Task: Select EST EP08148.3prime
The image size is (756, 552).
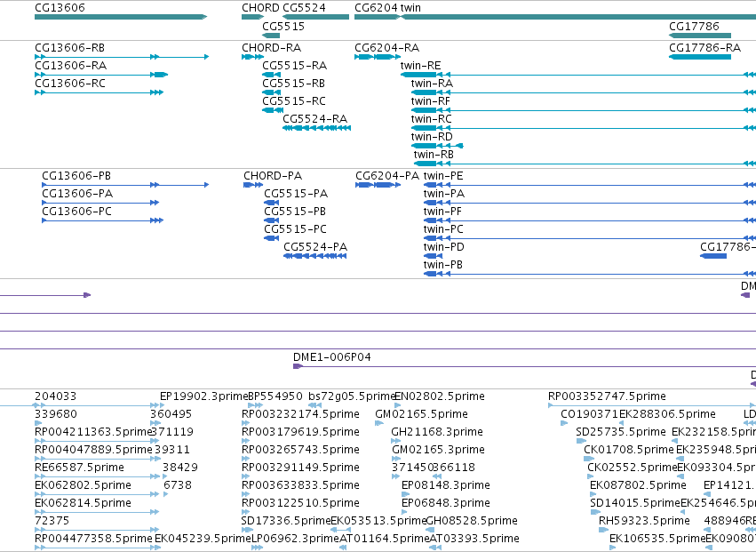Action: click(446, 486)
